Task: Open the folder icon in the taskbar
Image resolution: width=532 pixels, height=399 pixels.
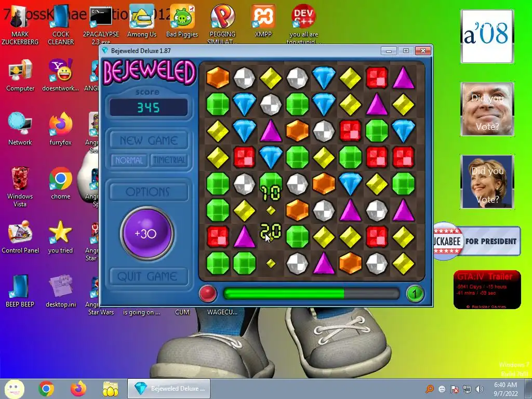Action: (x=111, y=389)
